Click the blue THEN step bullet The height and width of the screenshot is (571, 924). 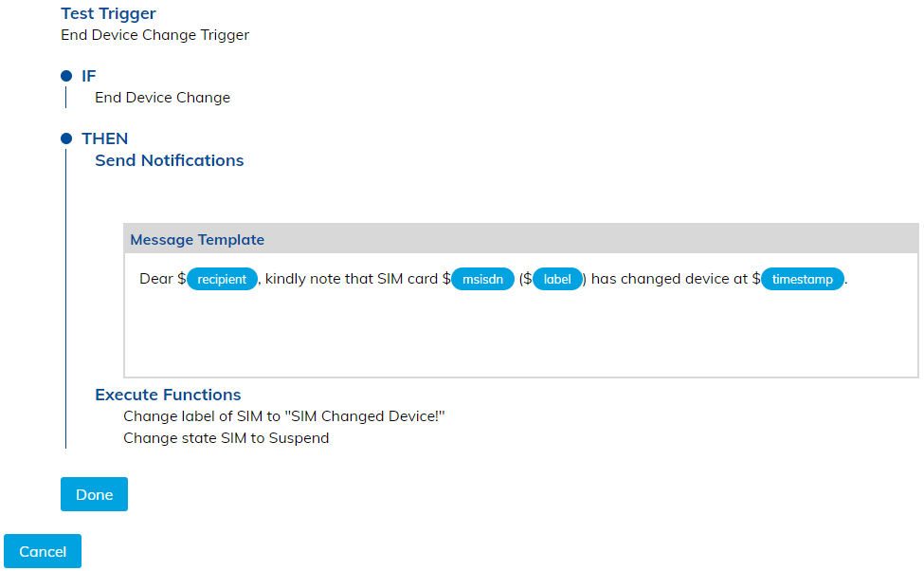coord(66,138)
